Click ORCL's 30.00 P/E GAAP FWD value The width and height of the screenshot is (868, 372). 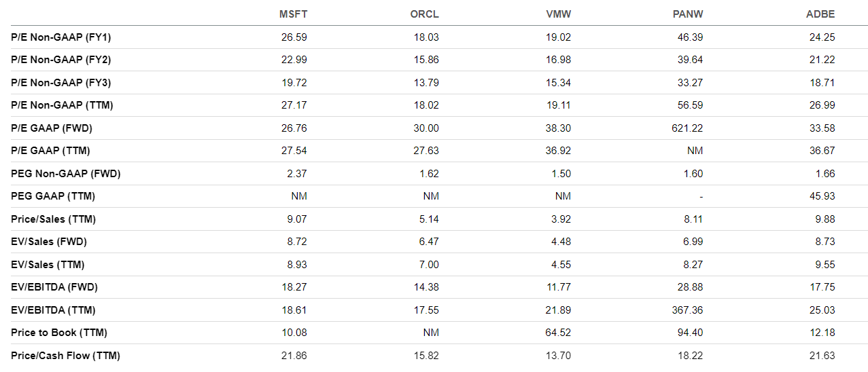pyautogui.click(x=426, y=128)
